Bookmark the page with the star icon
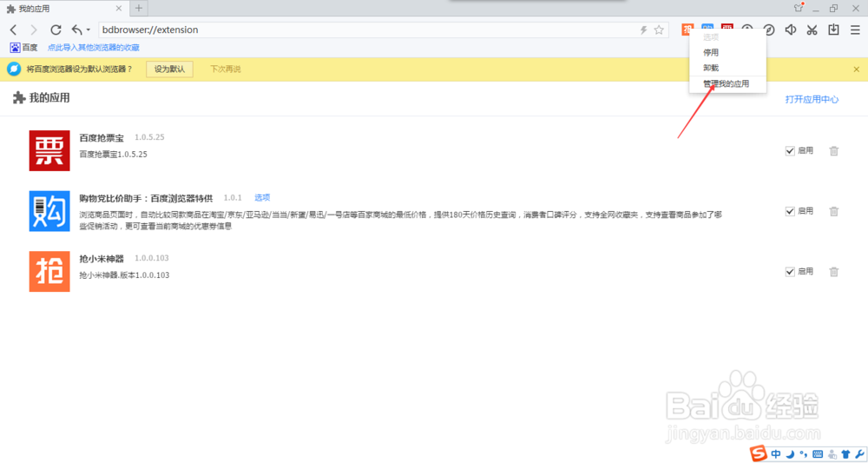 659,30
